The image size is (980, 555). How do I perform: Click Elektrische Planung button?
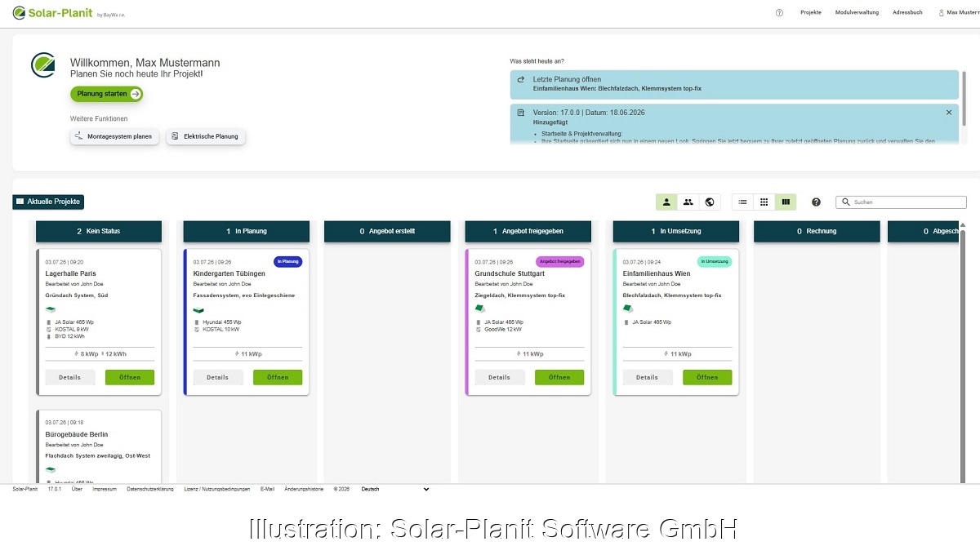(206, 136)
